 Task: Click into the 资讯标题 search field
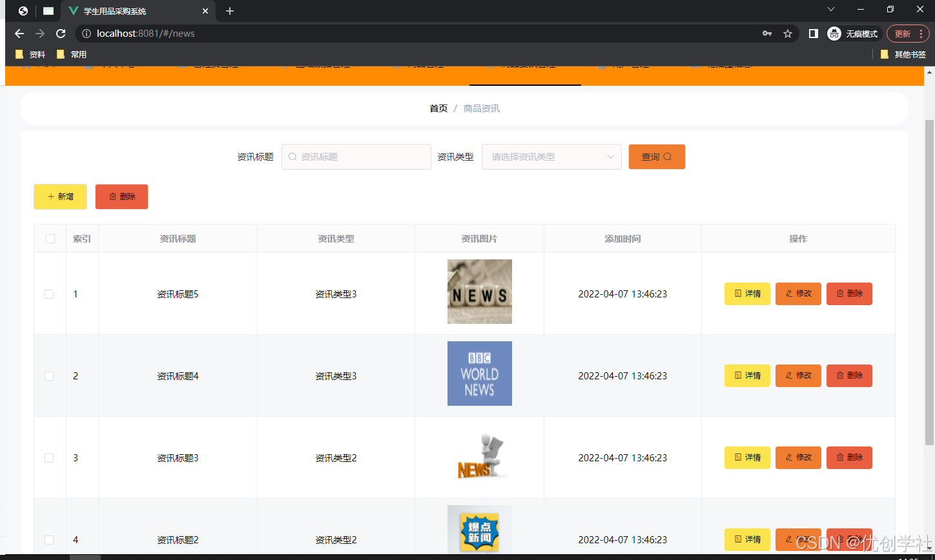(356, 157)
